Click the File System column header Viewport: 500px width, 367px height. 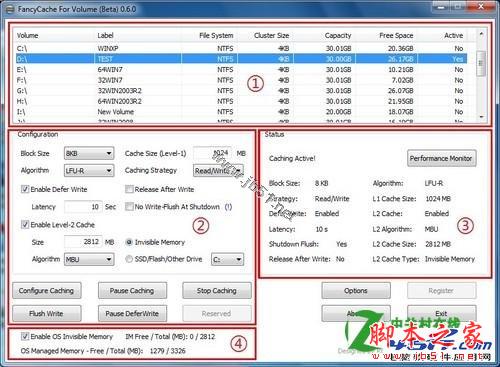point(209,35)
